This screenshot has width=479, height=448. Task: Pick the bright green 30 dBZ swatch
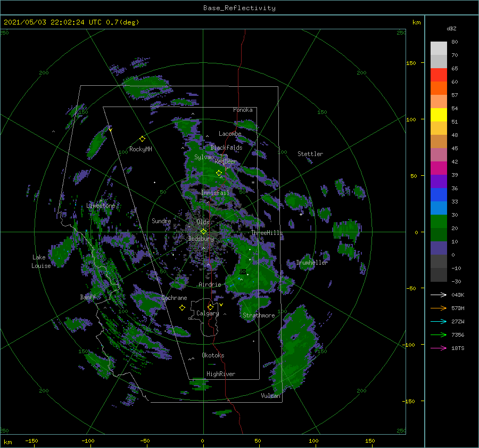[439, 221]
